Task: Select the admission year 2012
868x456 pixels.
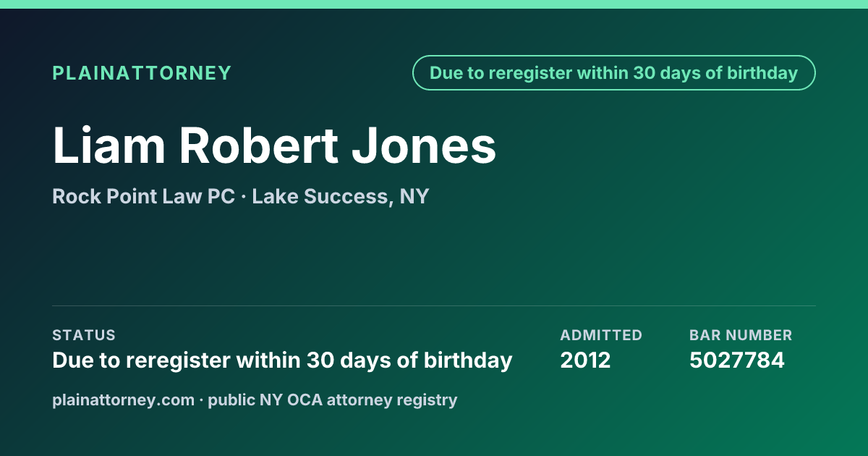Action: click(585, 360)
